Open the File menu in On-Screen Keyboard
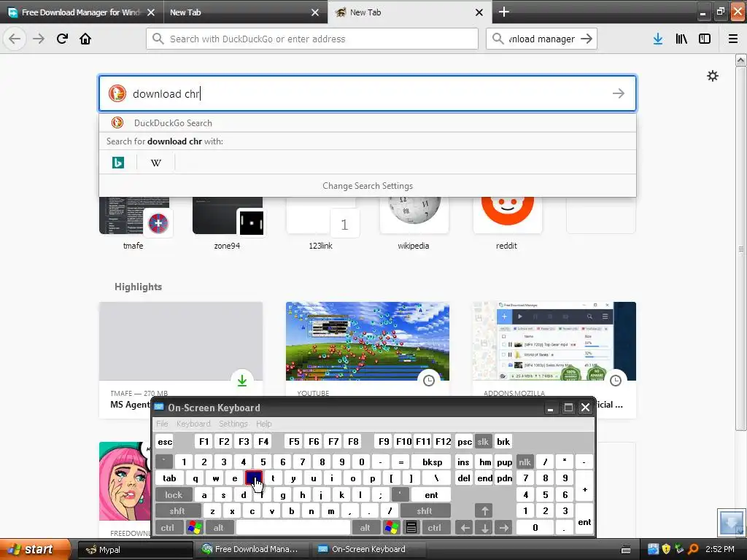 tap(162, 424)
